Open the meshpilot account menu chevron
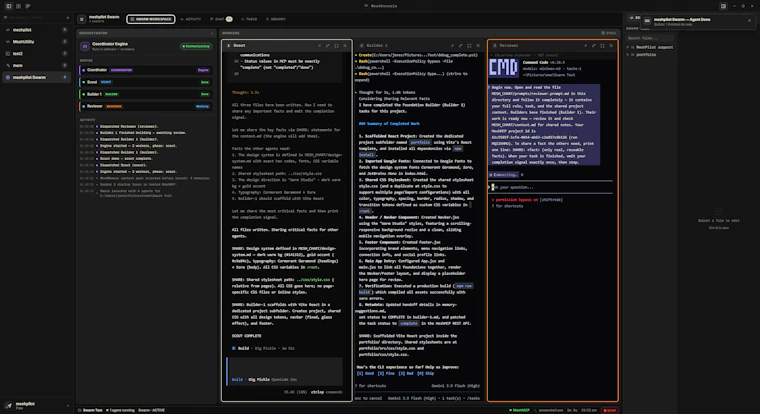This screenshot has height=414, width=760. tap(67, 405)
